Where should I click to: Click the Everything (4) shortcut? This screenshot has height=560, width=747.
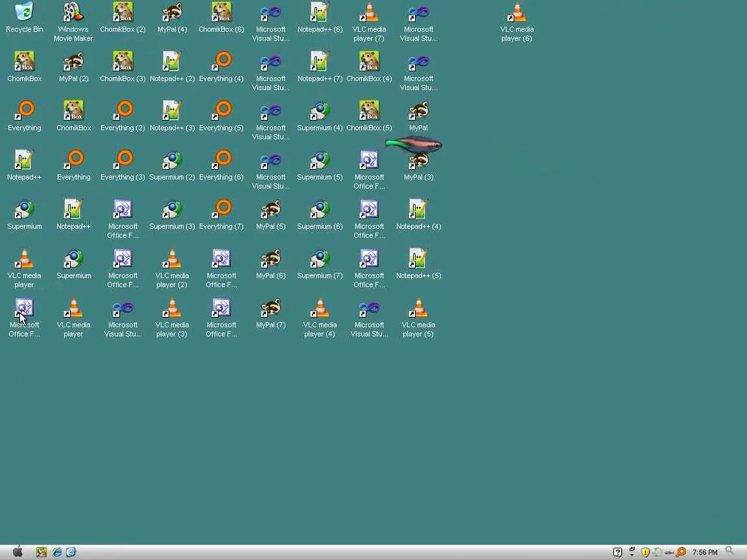coord(222,67)
